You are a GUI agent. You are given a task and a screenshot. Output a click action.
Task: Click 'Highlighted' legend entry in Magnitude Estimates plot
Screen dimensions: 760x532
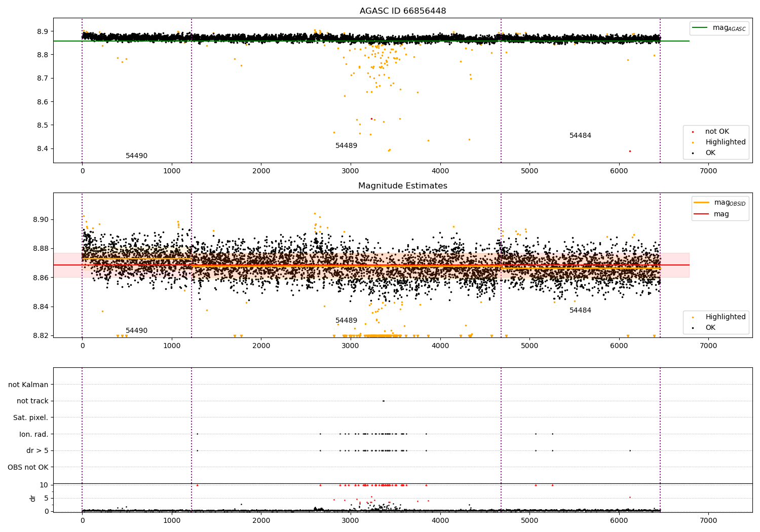[719, 317]
